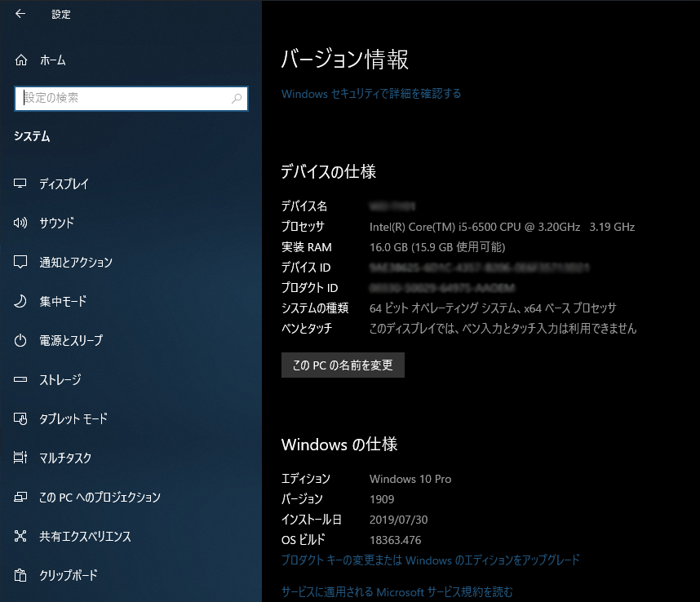This screenshot has width=700, height=602.
Task: Click the システム sidebar heading
Action: 32,136
